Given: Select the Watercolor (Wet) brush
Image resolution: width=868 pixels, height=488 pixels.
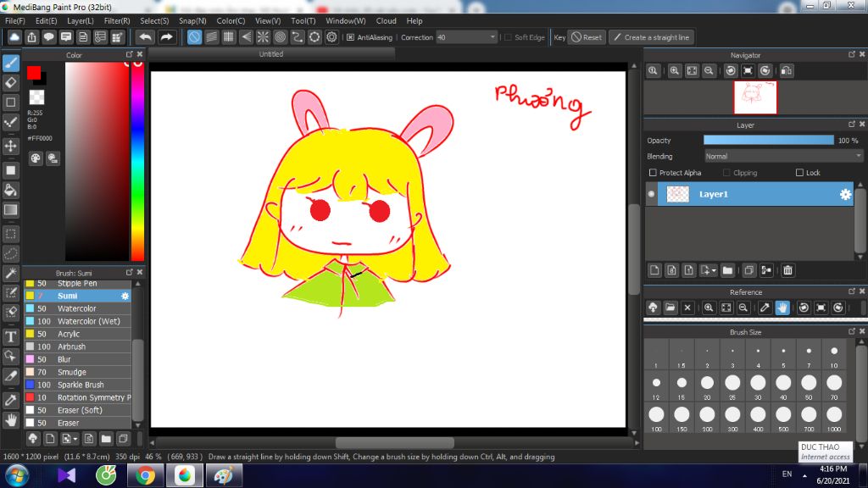Looking at the screenshot, I should click(x=77, y=321).
